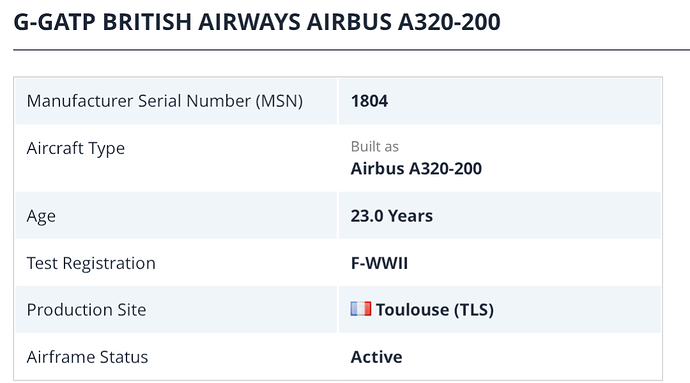
Task: Click the word AIRBUS in page title
Action: (349, 22)
